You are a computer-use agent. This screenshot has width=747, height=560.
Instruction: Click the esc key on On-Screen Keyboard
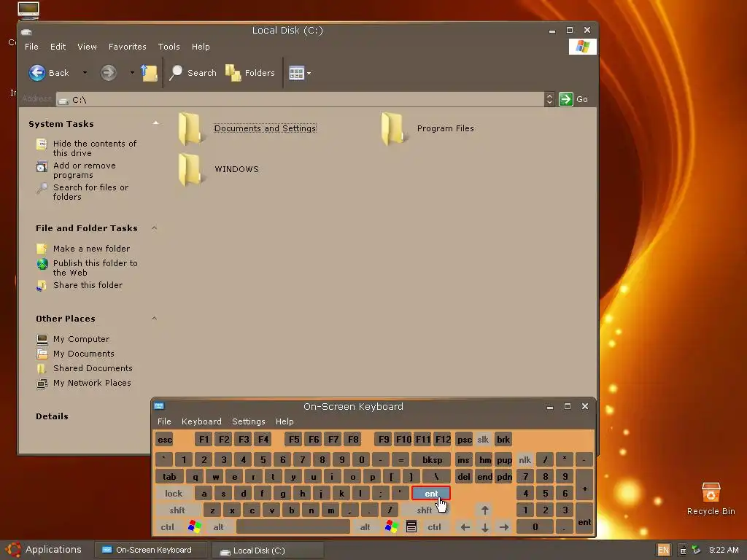(164, 440)
